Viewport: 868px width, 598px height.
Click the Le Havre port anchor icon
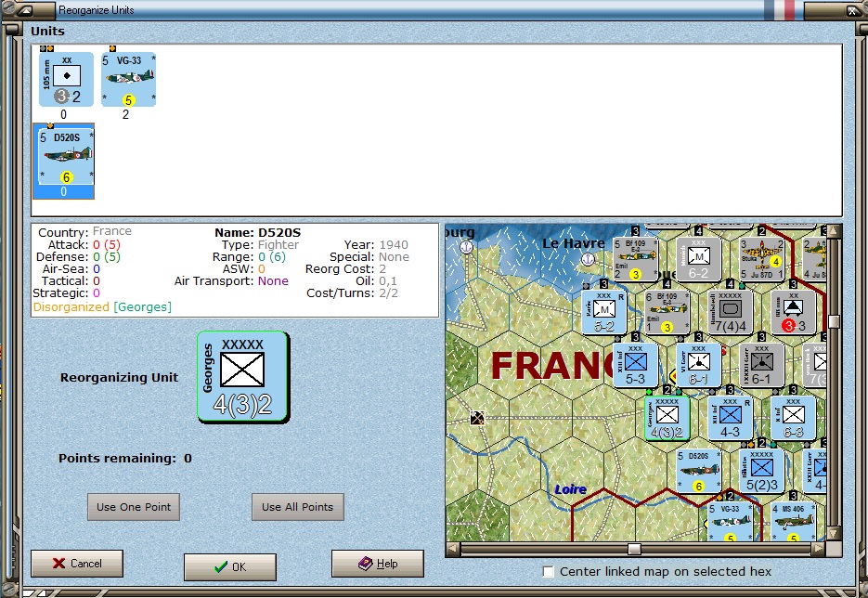[x=588, y=258]
